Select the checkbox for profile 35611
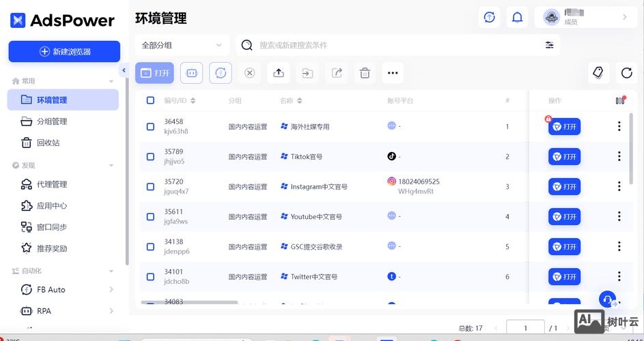The height and width of the screenshot is (341, 644). point(150,217)
